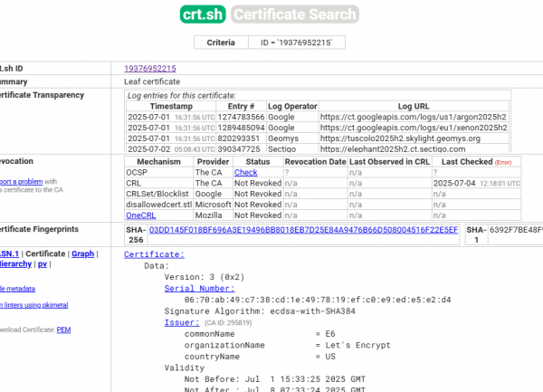
Task: Open the Hierarchy view link
Action: click(15, 264)
